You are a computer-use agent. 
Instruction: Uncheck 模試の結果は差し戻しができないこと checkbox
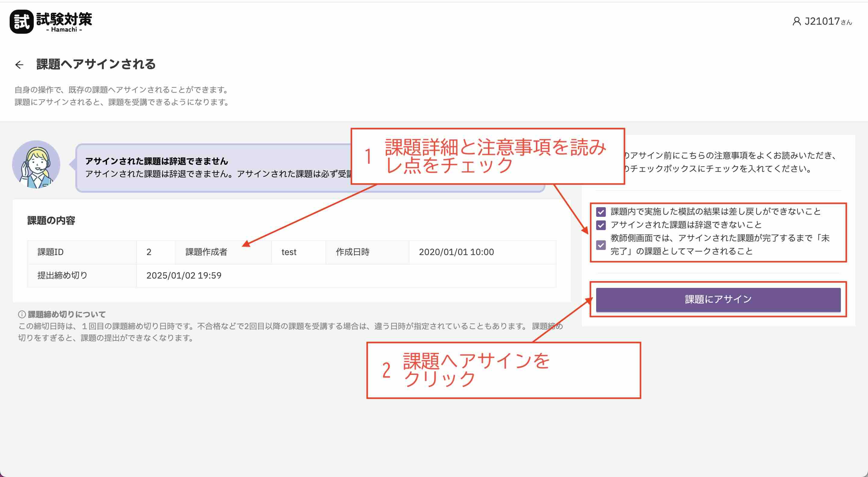[x=601, y=211]
